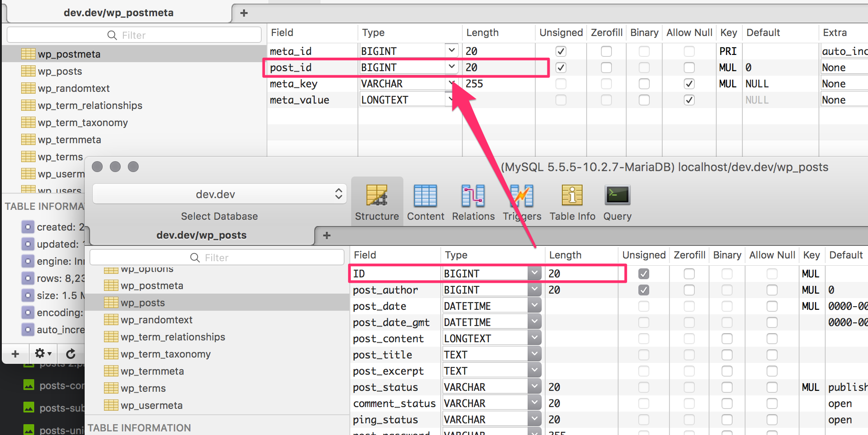Viewport: 868px width, 435px height.
Task: Switch to the dev.dev/wp_posts tab
Action: pos(202,236)
